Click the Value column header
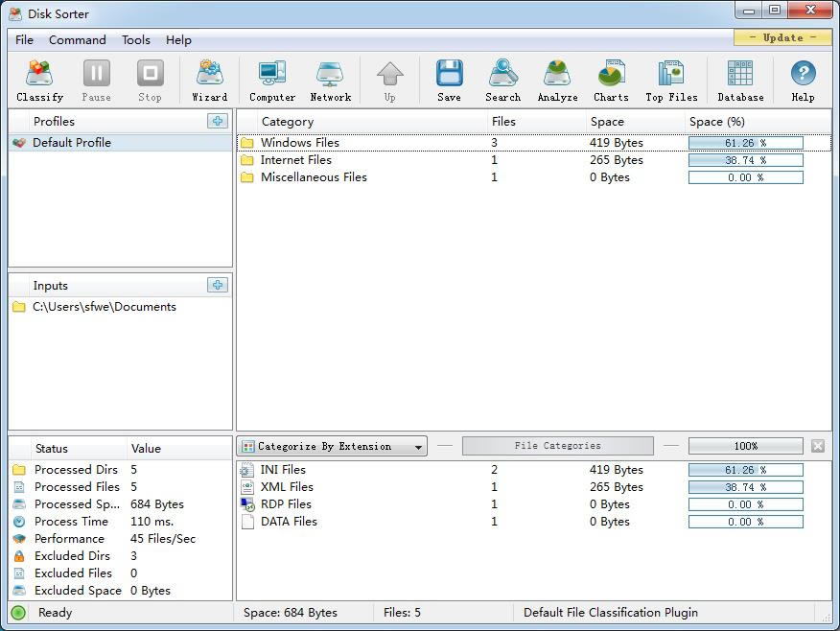The height and width of the screenshot is (631, 840). 179,449
